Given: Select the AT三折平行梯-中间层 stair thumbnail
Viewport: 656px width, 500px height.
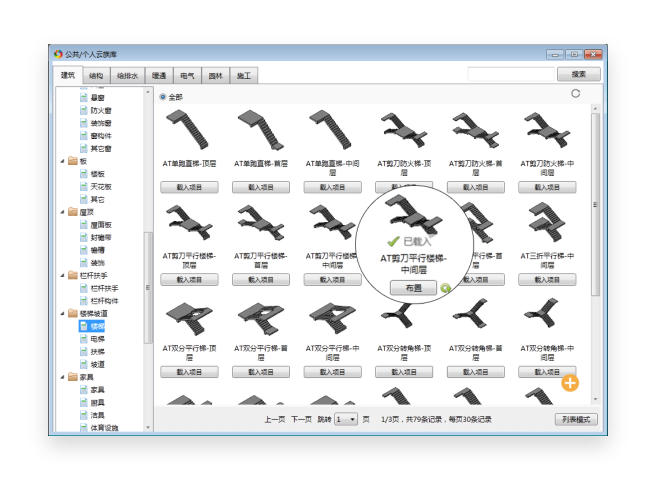Looking at the screenshot, I should click(x=547, y=222).
